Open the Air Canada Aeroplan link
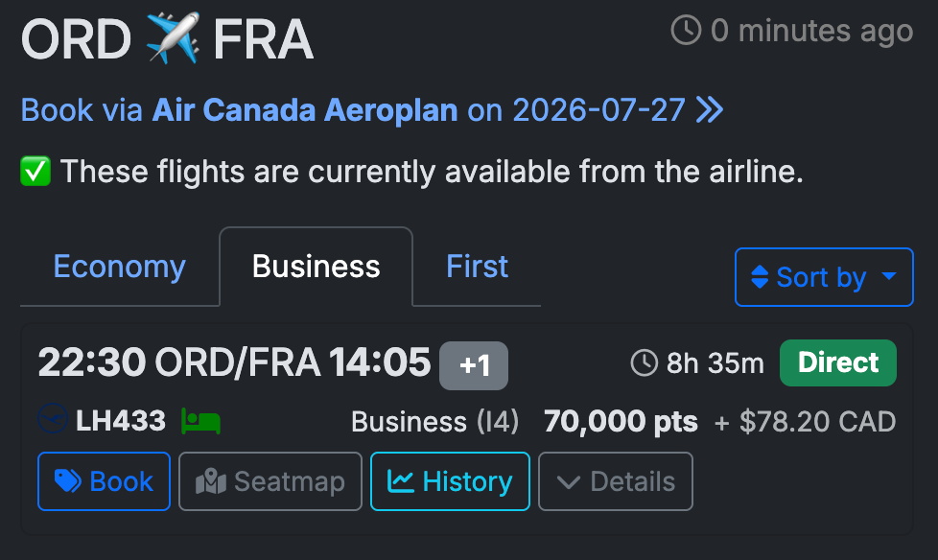Viewport: 938px width, 560px height. pos(304,110)
